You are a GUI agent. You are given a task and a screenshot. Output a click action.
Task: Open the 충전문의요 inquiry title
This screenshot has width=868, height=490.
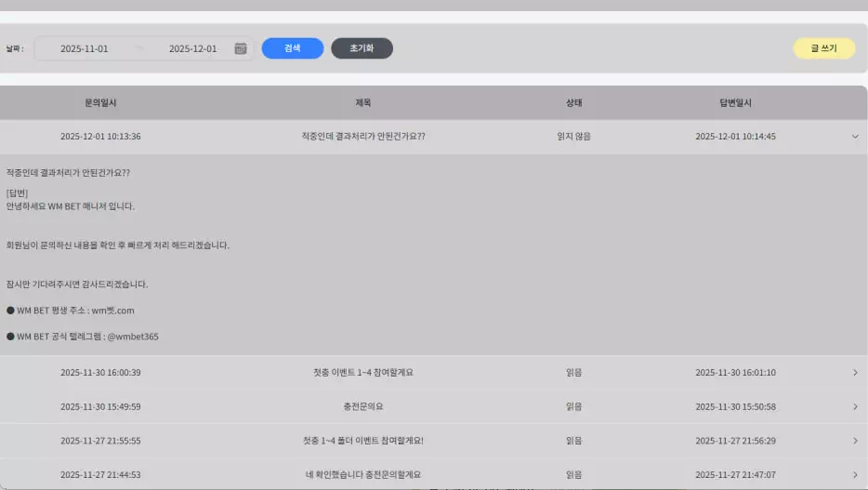[x=363, y=407]
